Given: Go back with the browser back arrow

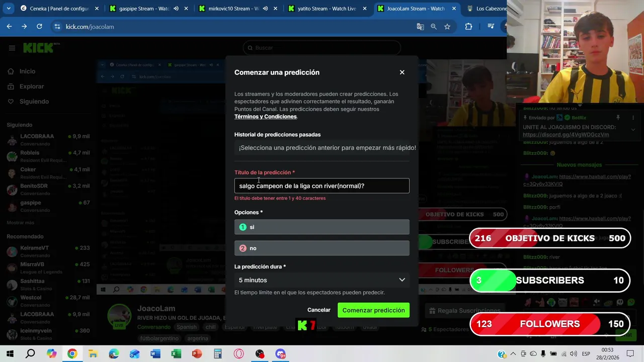Looking at the screenshot, I should pyautogui.click(x=9, y=27).
